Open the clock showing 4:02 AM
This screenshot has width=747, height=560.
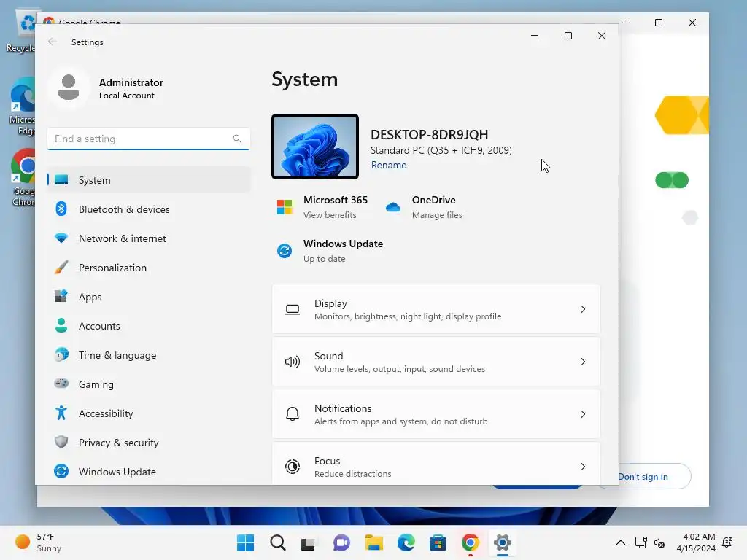pos(696,542)
